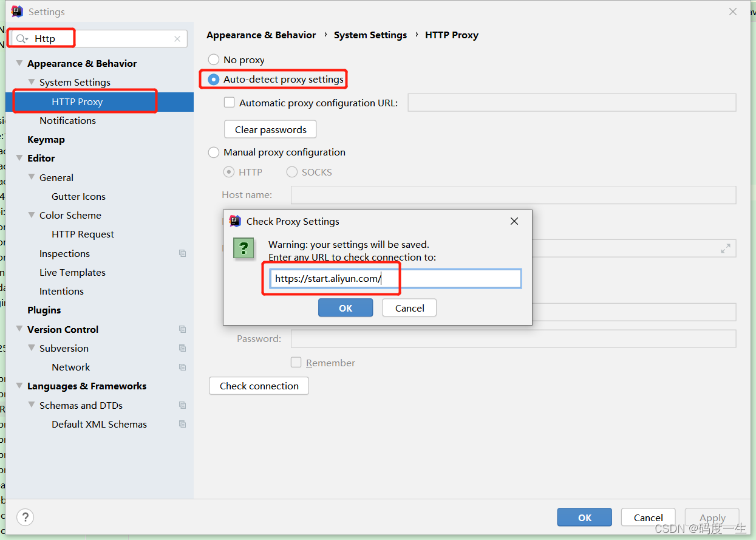The image size is (756, 540).
Task: Clear the Http search field with X icon
Action: (177, 39)
